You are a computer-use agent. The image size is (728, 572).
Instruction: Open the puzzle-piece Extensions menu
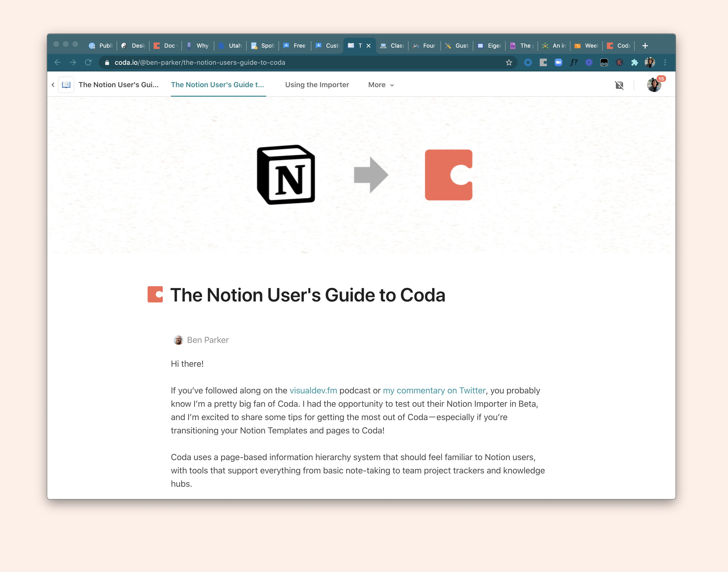coord(634,63)
